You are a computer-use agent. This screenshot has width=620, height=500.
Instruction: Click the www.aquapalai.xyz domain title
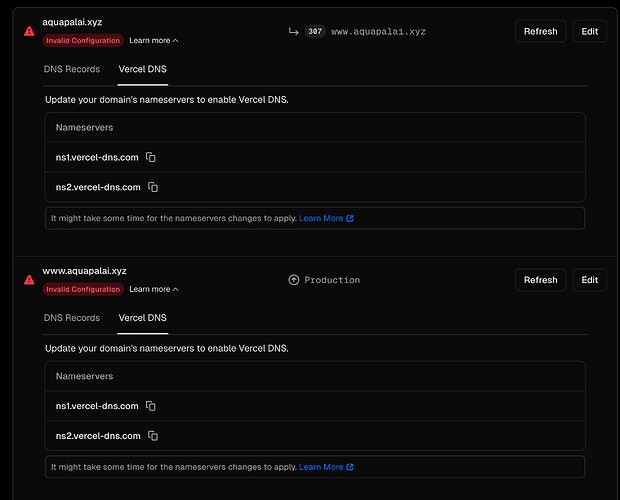point(85,271)
